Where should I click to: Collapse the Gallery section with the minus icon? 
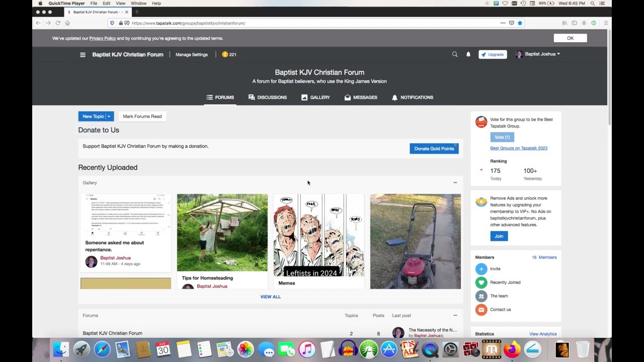click(x=455, y=183)
